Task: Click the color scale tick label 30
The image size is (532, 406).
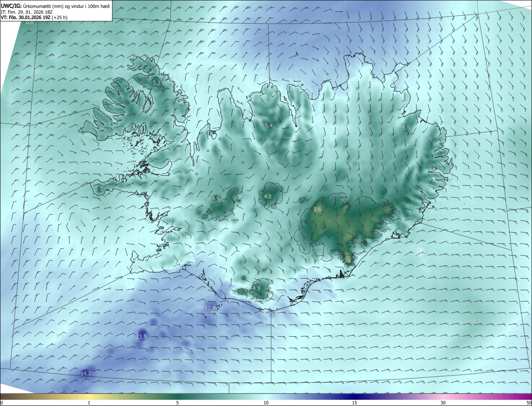Action: (443, 403)
